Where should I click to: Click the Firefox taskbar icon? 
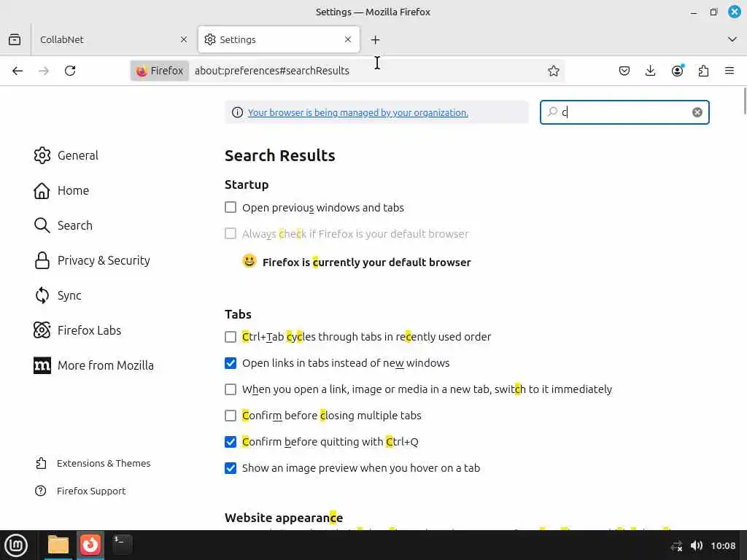90,545
